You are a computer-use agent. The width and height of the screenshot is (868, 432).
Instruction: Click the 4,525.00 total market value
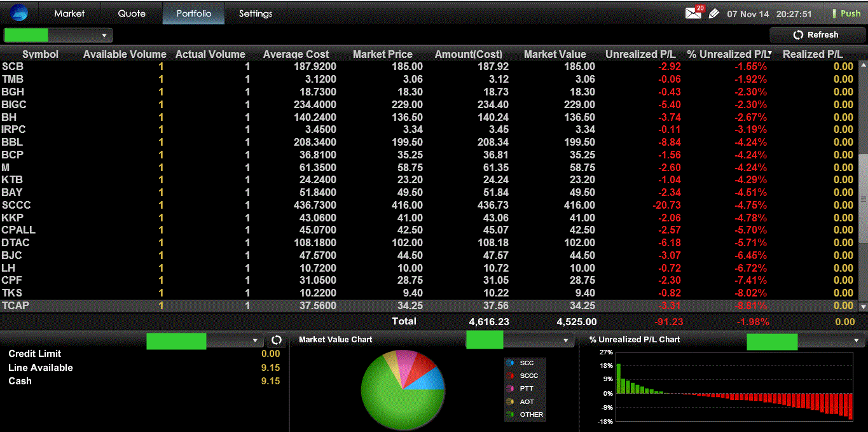pos(576,322)
